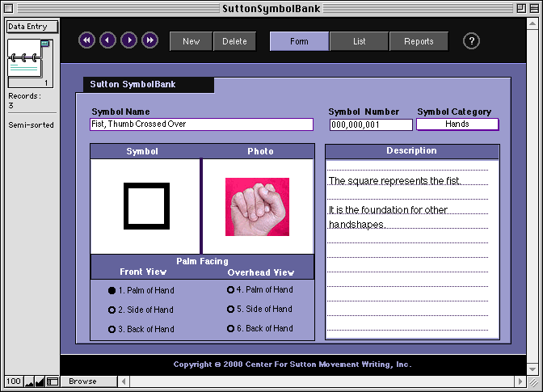Screen dimensions: 543x392
Task: Click the copyright notice text
Action: 293,365
